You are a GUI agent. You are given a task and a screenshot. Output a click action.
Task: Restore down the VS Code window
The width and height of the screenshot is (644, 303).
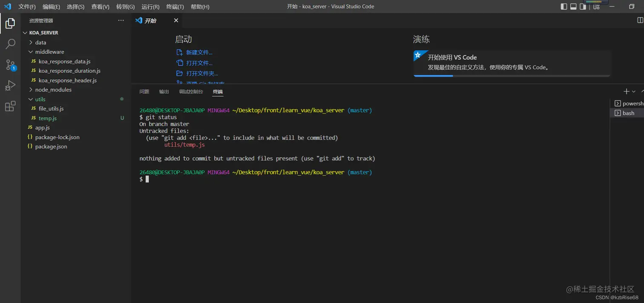632,6
